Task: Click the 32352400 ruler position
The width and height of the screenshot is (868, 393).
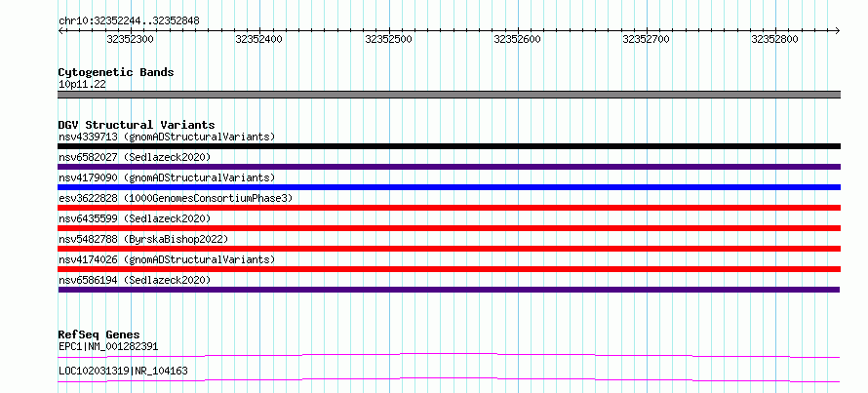Action: (x=259, y=39)
